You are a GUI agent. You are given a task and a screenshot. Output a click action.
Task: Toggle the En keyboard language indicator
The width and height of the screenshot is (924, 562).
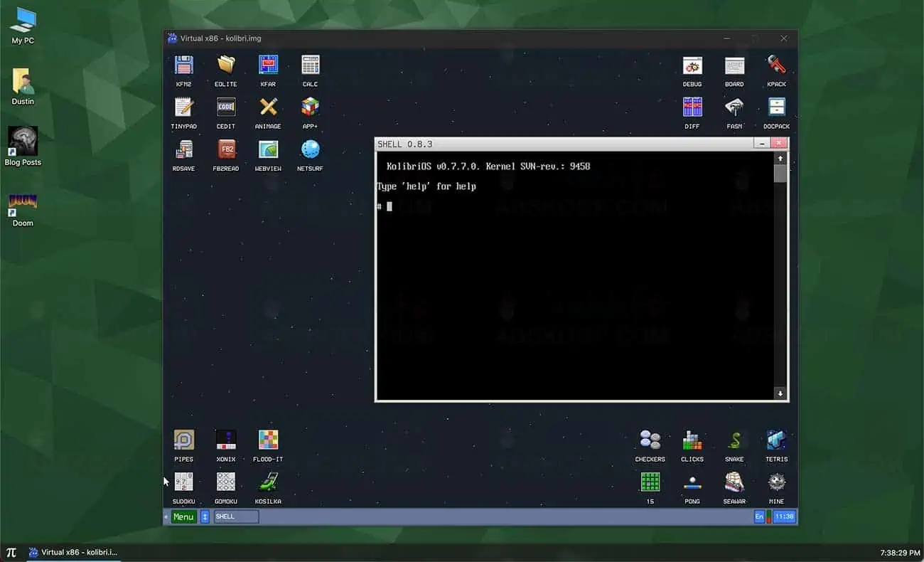(759, 516)
